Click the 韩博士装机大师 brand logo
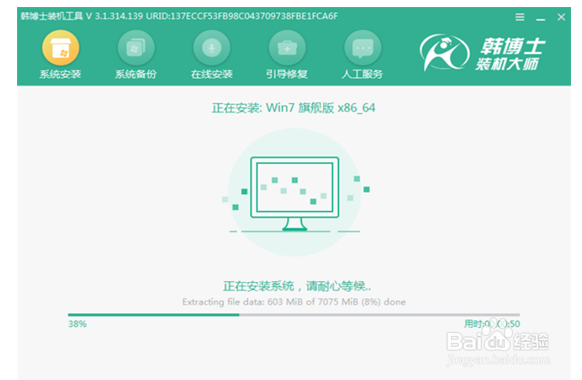The image size is (582, 380). [483, 53]
